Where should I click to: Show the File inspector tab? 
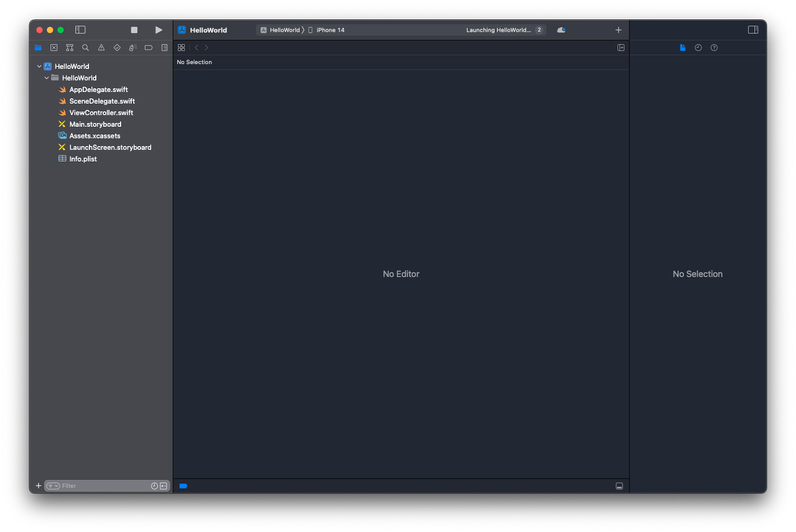pos(682,48)
